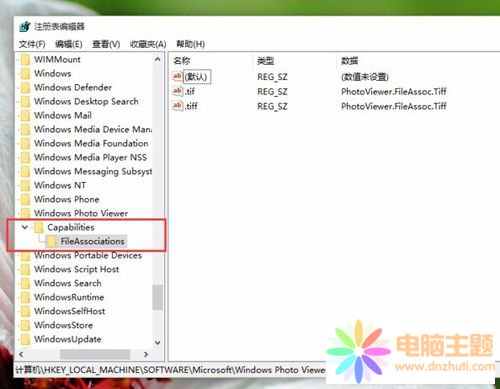Select the WindowsSelfHost key
500x389 pixels.
(70, 311)
